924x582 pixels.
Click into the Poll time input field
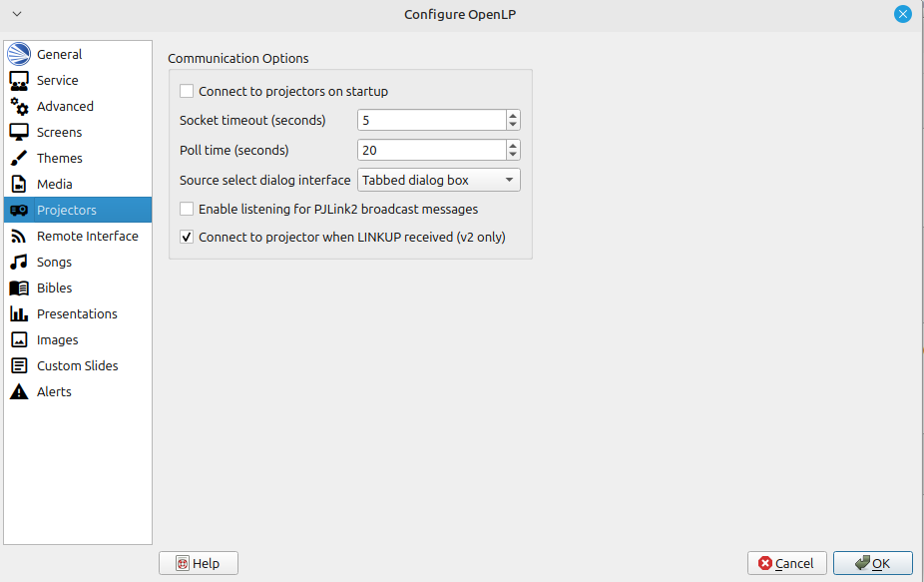pyautogui.click(x=431, y=150)
